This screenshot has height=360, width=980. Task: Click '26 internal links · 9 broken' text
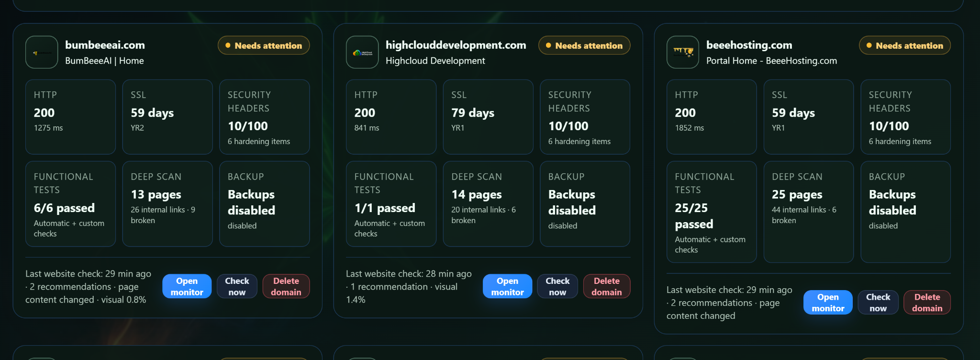(x=163, y=215)
